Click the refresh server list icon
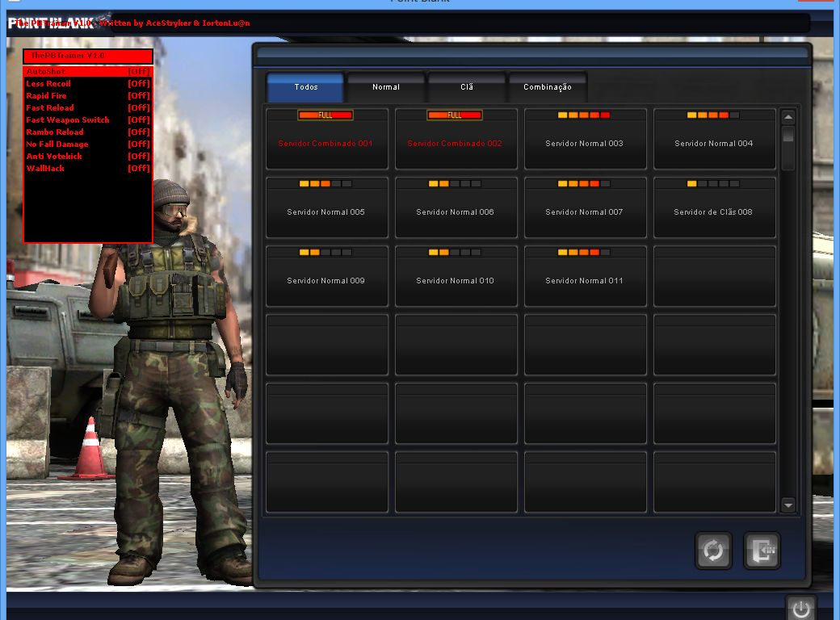Viewport: 840px width, 620px height. pos(713,550)
